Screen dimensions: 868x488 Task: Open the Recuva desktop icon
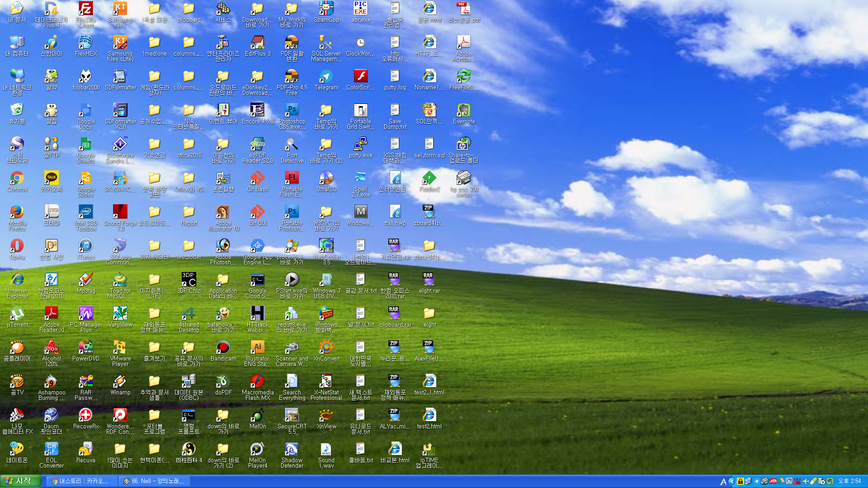[x=86, y=452]
